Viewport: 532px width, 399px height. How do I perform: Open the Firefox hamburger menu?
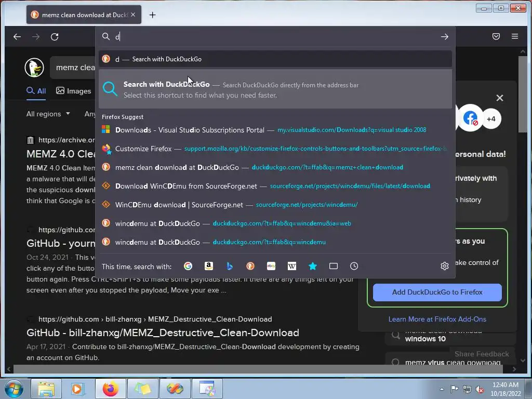click(515, 36)
